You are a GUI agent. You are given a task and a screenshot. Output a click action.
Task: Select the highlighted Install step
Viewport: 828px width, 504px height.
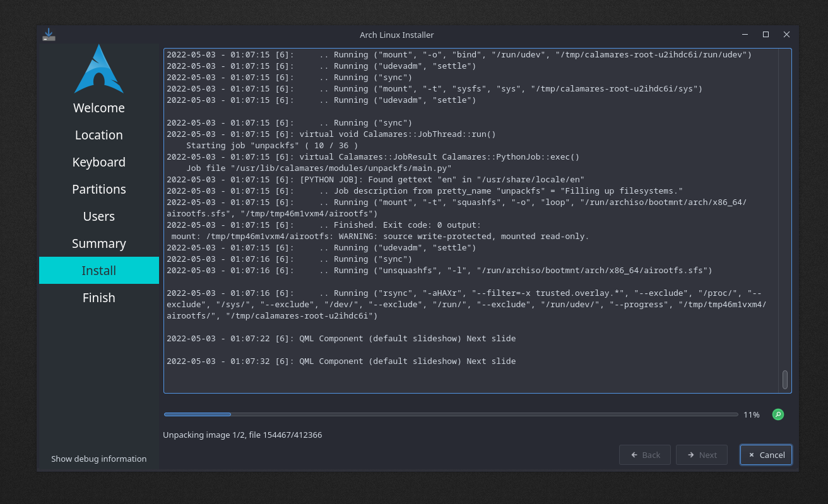99,271
